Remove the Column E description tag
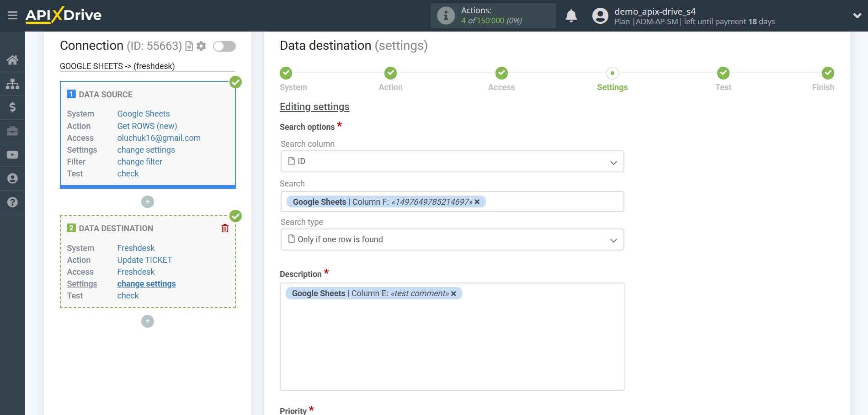868x415 pixels. pyautogui.click(x=453, y=293)
